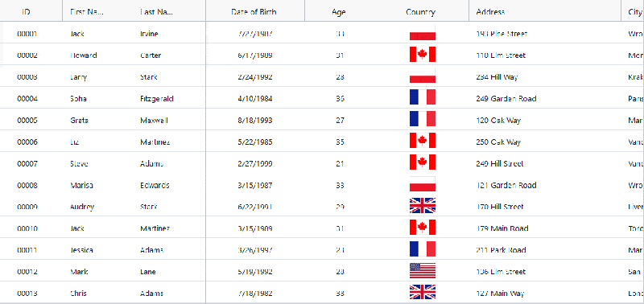Click last name cell Edwards
Viewport: 644px width, 304px height.
(155, 185)
